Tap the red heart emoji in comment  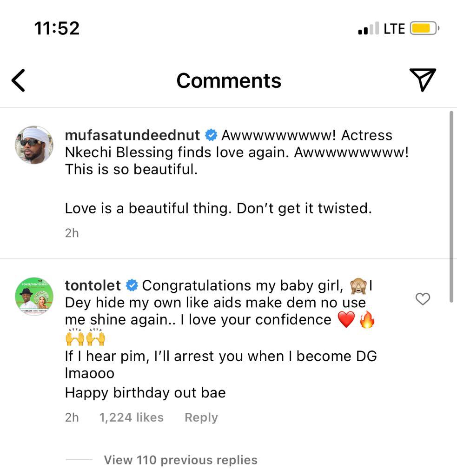[346, 320]
